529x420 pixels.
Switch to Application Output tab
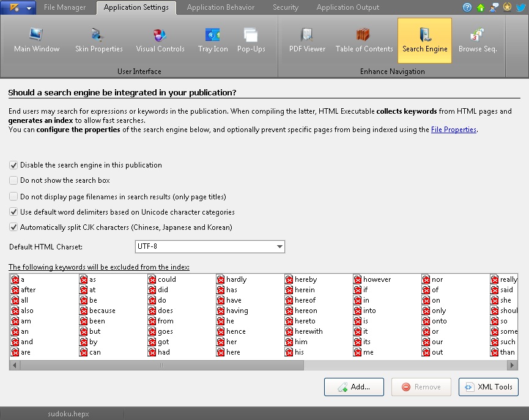coord(347,7)
